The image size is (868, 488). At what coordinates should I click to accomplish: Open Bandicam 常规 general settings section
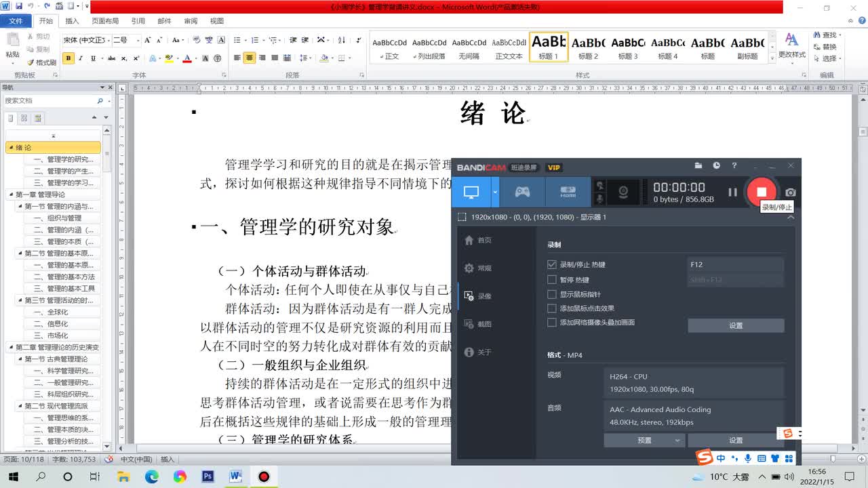tap(478, 268)
